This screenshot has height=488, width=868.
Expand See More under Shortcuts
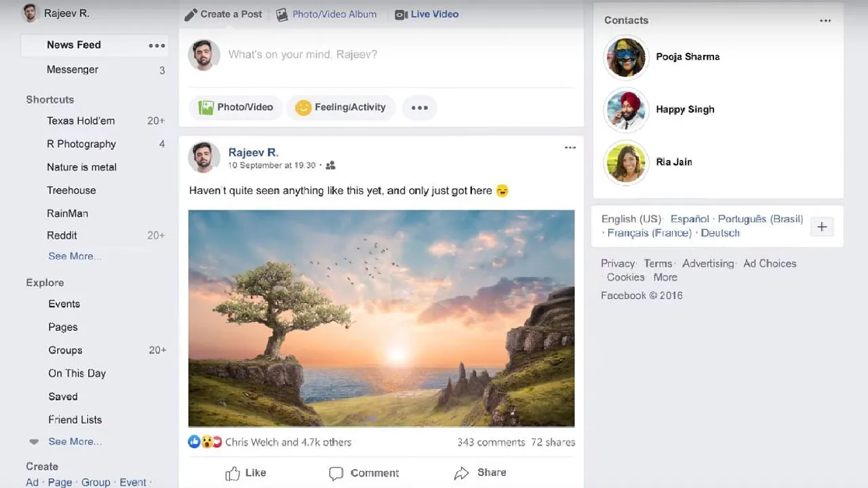click(x=75, y=256)
